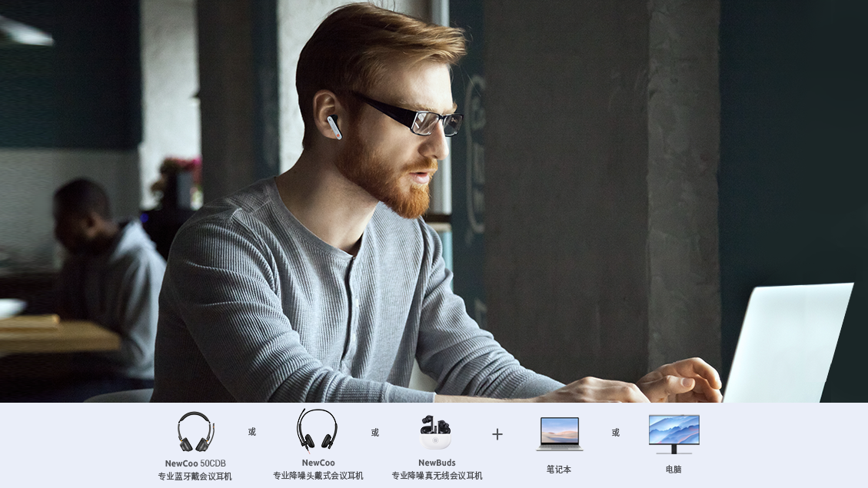868x488 pixels.
Task: Click the white earbud in the man's ear
Action: (334, 127)
